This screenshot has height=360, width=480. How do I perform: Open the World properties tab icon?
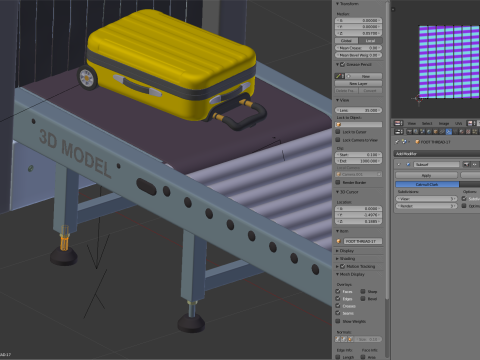click(x=429, y=132)
